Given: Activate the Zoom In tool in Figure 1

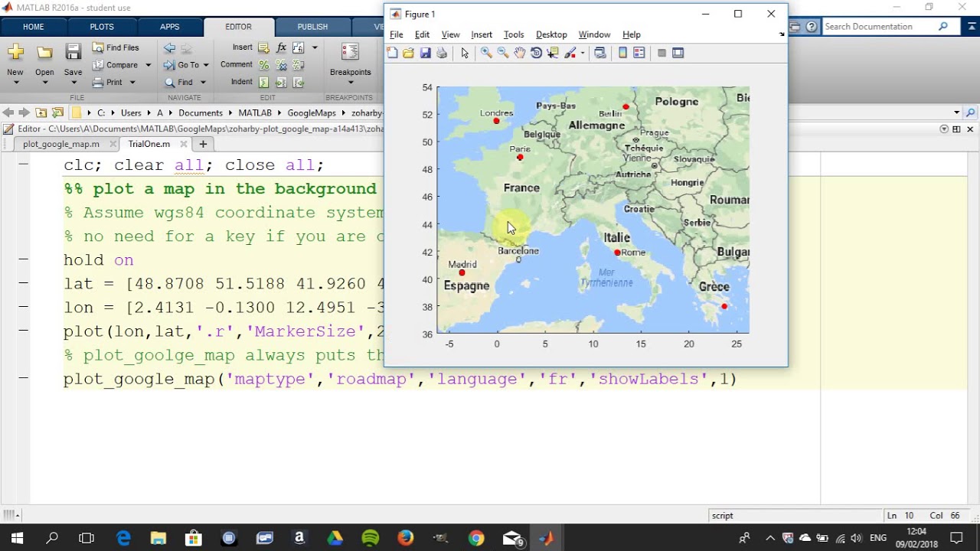Looking at the screenshot, I should pyautogui.click(x=486, y=53).
